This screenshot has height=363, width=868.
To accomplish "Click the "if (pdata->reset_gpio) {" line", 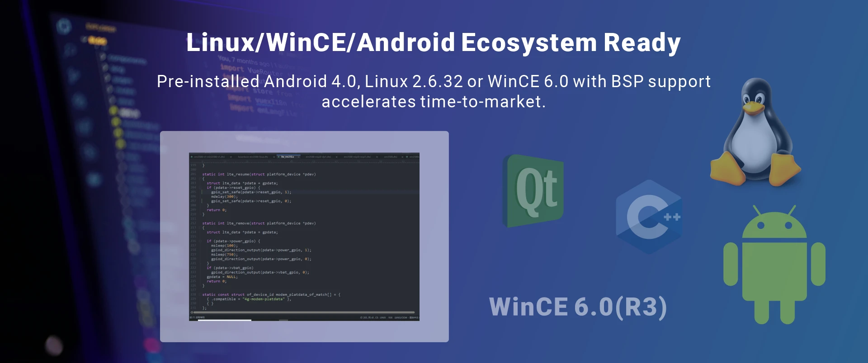I will point(233,188).
